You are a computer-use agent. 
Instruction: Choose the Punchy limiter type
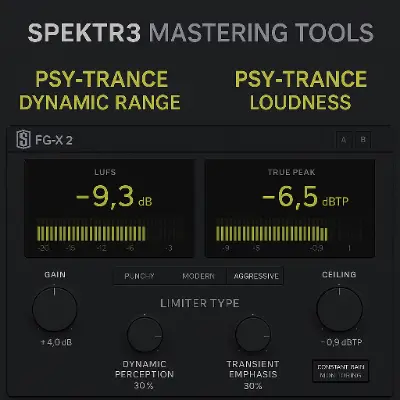click(139, 276)
